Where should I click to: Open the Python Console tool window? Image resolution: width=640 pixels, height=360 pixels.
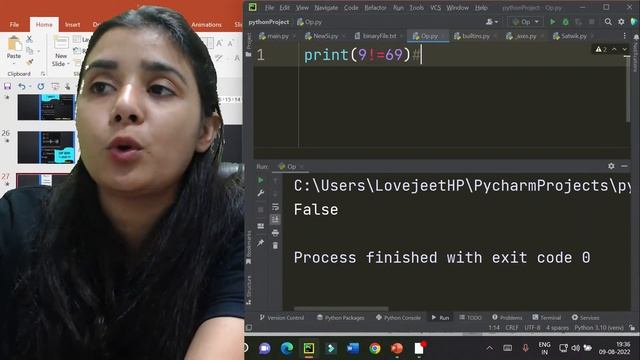(x=398, y=318)
